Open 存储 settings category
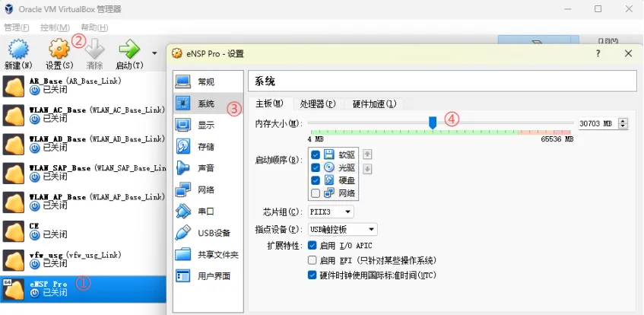The height and width of the screenshot is (315, 644). (208, 147)
